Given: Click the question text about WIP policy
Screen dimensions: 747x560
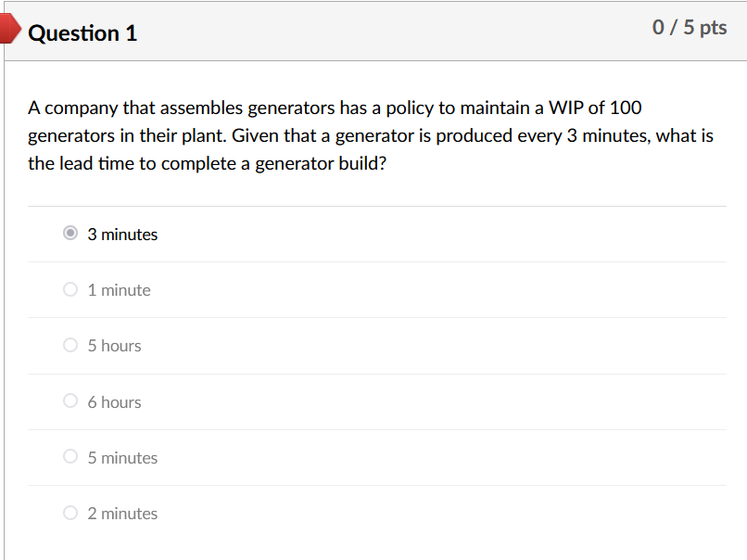Looking at the screenshot, I should [371, 134].
